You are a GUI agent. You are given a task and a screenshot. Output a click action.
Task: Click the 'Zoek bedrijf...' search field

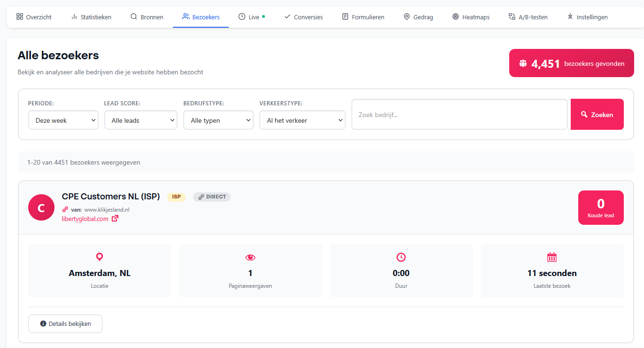point(460,114)
